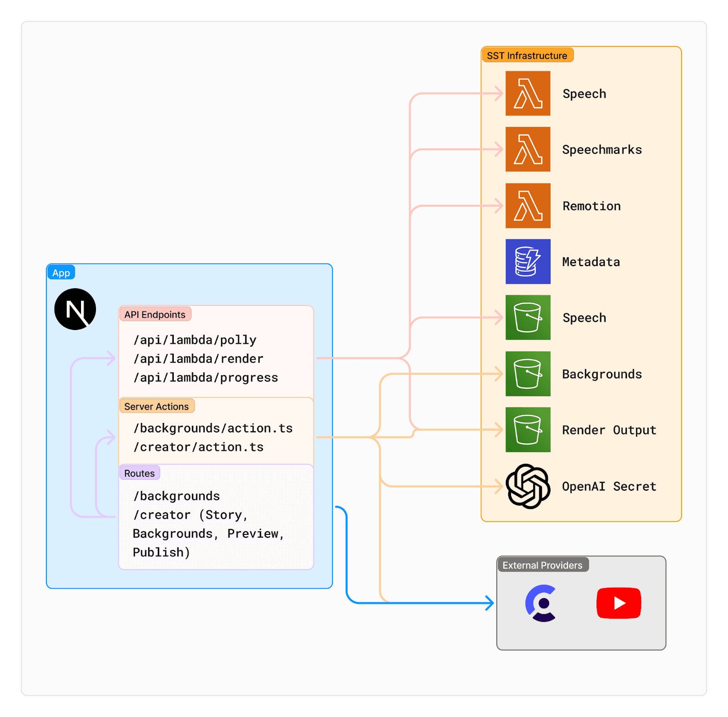
Task: Click the /creator/action.ts server action
Action: coord(198,447)
